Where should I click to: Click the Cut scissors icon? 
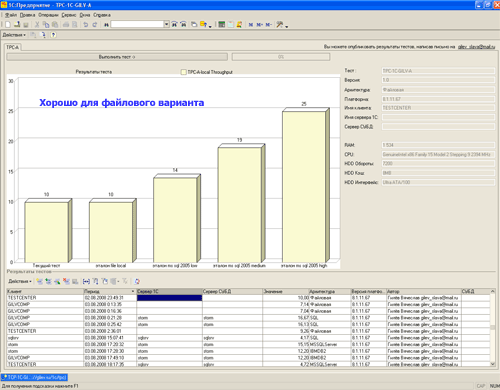click(x=37, y=24)
